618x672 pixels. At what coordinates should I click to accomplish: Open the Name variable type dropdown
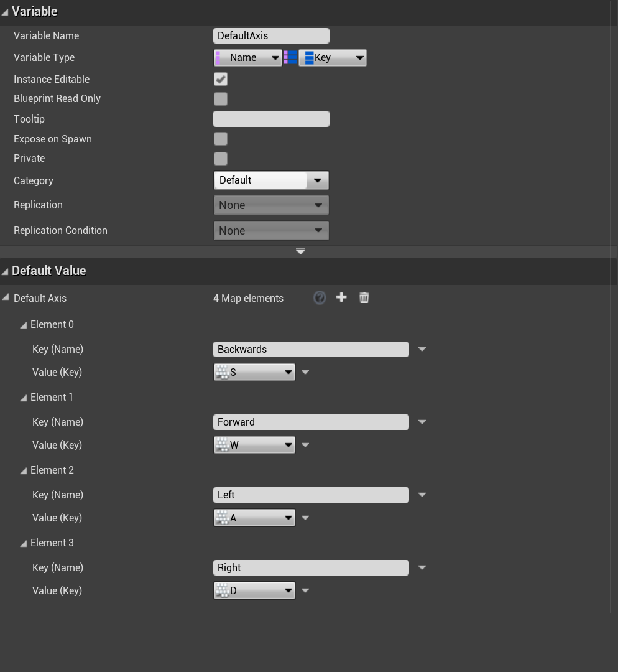(x=248, y=58)
